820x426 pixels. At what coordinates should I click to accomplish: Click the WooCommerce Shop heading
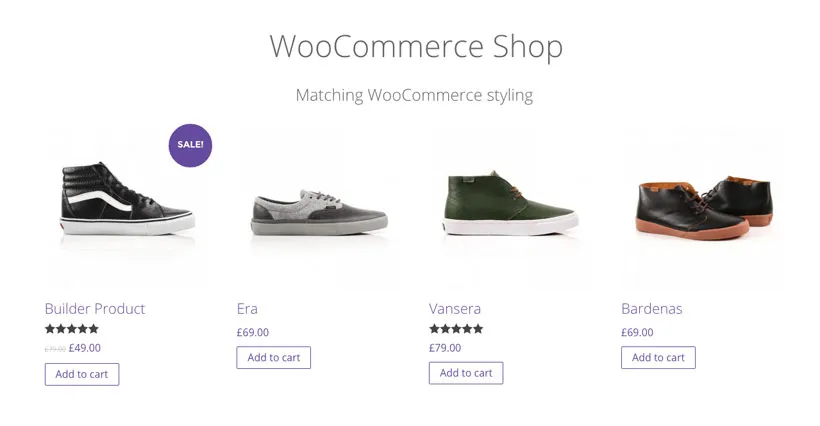pos(416,46)
